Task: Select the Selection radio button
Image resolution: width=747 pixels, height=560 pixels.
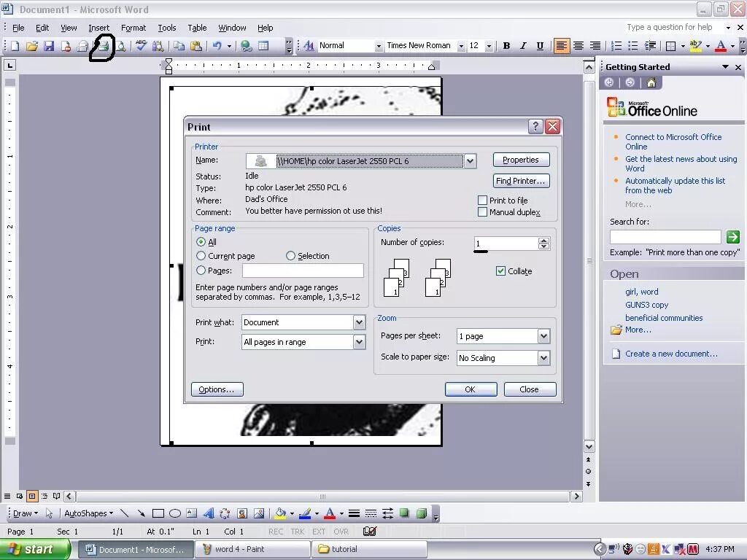Action: pos(290,256)
